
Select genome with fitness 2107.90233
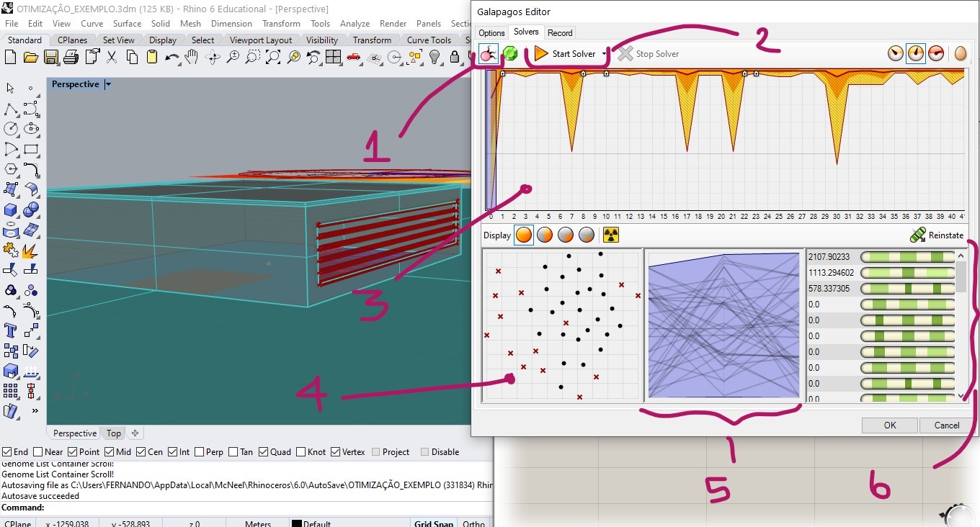[x=829, y=257]
